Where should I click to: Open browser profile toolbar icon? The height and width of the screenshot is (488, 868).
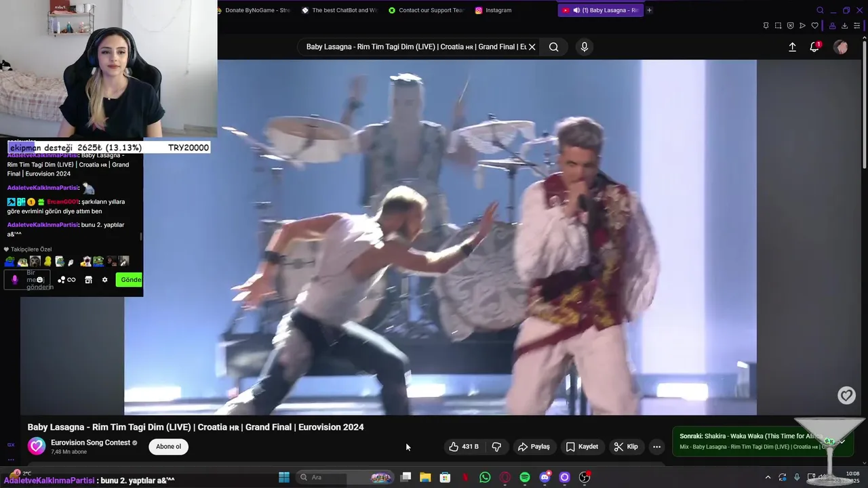(832, 26)
